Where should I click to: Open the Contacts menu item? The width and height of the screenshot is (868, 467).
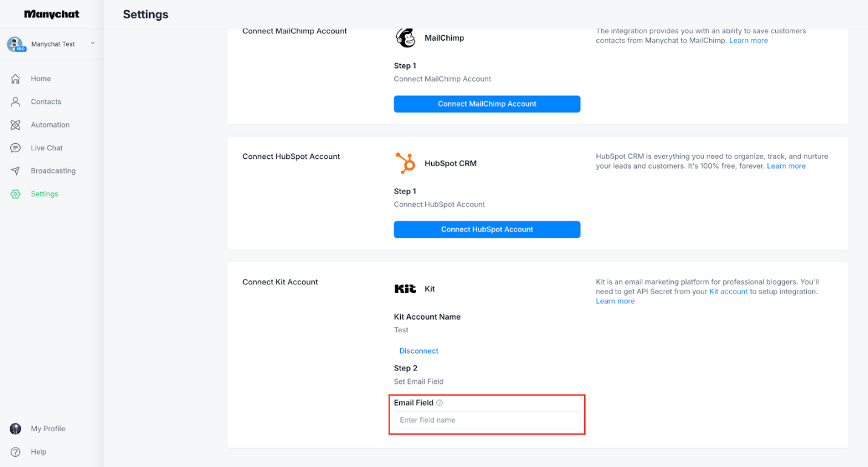(46, 102)
